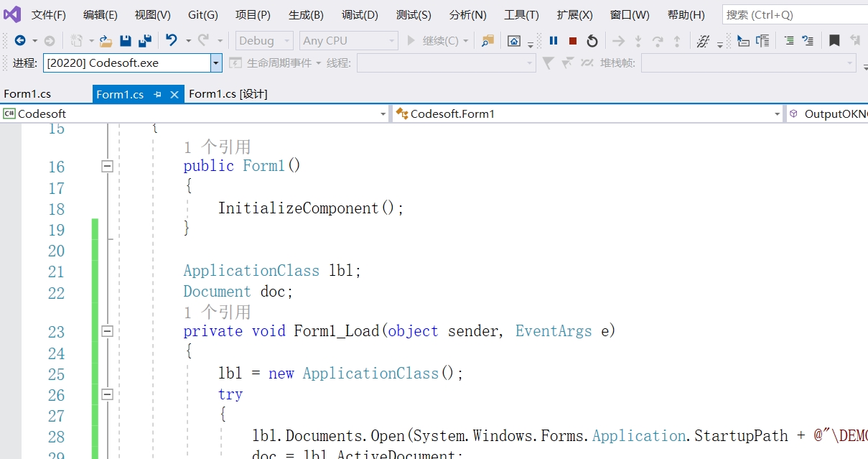Switch to the Form1.cs [设计] tab
The height and width of the screenshot is (459, 868).
228,94
